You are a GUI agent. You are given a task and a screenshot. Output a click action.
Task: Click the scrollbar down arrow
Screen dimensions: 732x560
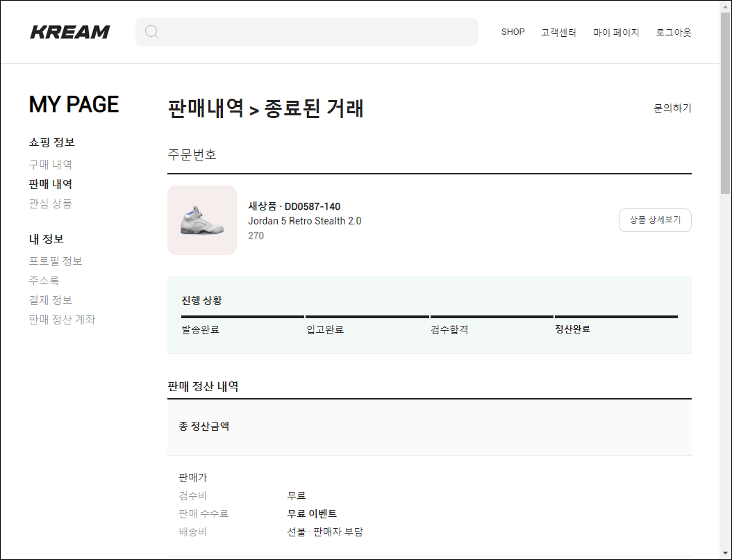(x=725, y=554)
